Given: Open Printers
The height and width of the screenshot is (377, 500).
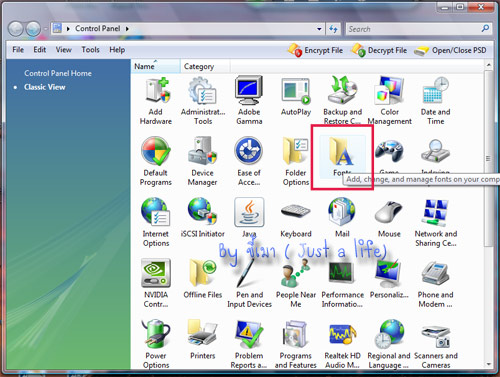Looking at the screenshot, I should (203, 339).
